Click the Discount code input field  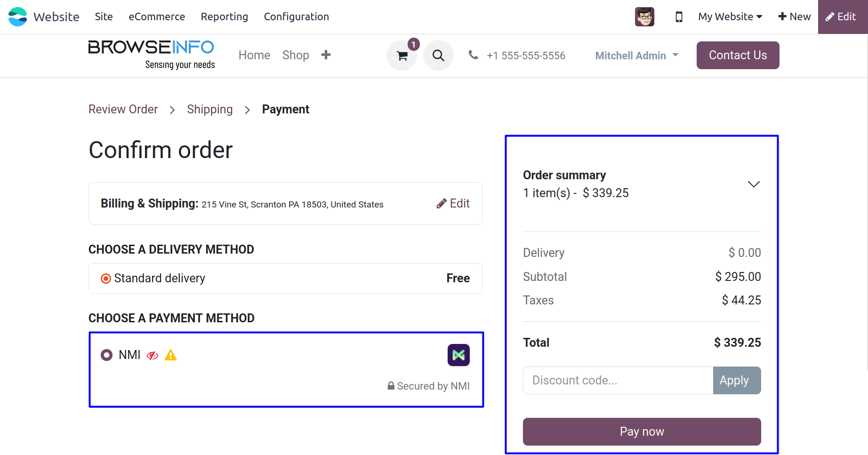point(618,380)
